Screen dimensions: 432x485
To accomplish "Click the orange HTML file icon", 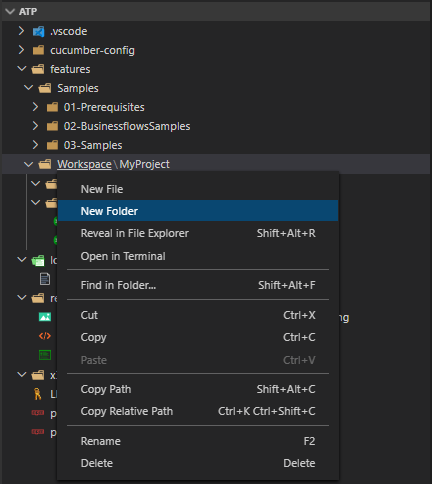I will point(45,336).
